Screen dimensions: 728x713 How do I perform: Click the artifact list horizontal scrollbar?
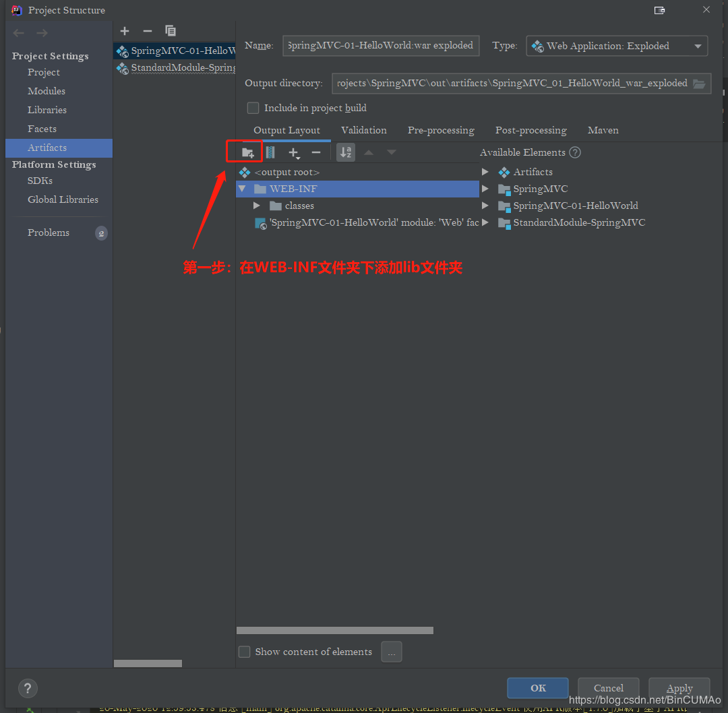pyautogui.click(x=148, y=663)
